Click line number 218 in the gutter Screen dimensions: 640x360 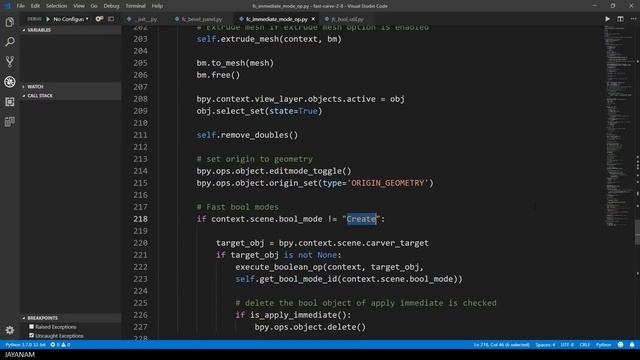pos(140,219)
